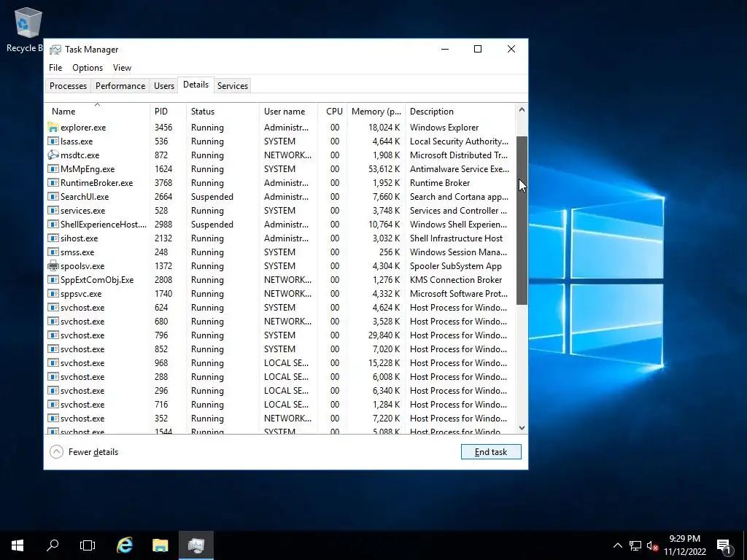Viewport: 747px width, 560px height.
Task: Click the scrollbar down arrow
Action: [522, 427]
